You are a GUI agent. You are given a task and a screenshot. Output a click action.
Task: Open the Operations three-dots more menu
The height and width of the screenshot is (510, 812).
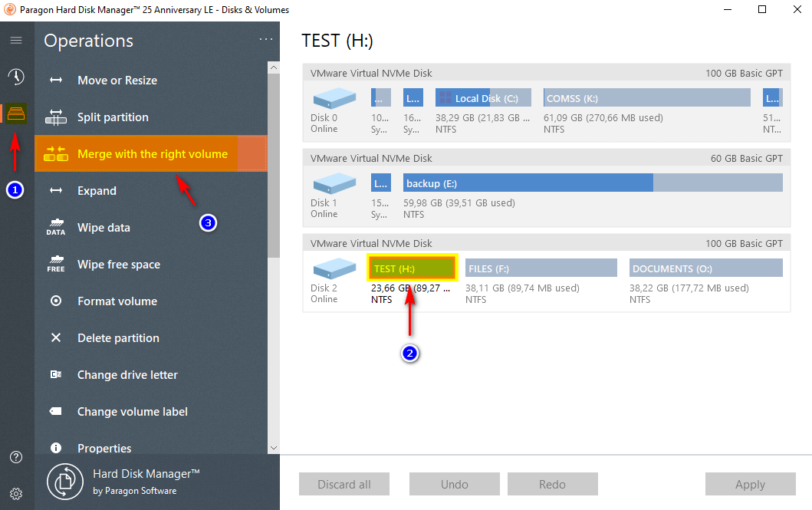[265, 39]
